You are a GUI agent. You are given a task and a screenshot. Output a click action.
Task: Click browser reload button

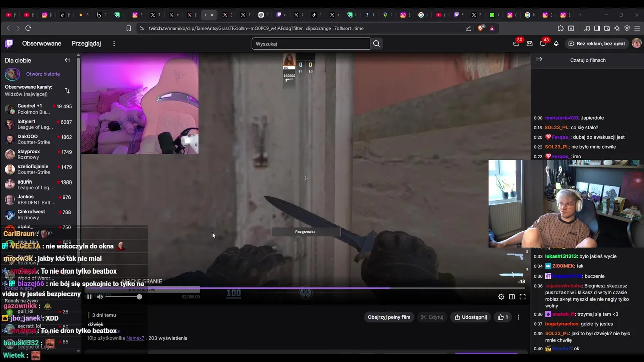28,28
